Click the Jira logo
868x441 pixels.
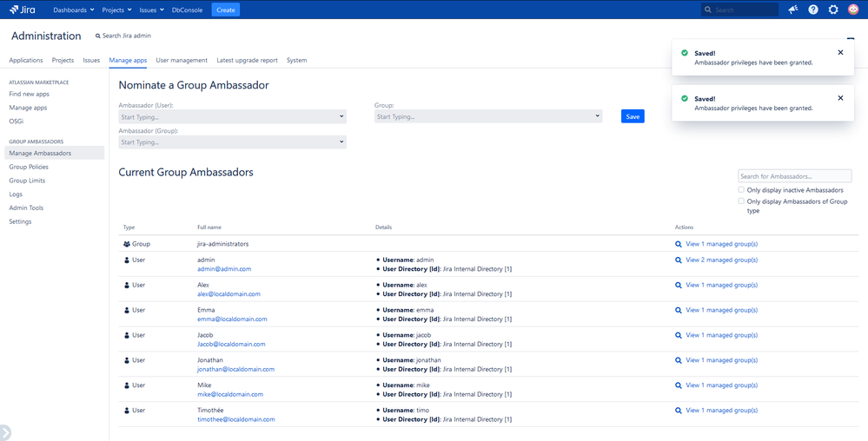tap(22, 10)
